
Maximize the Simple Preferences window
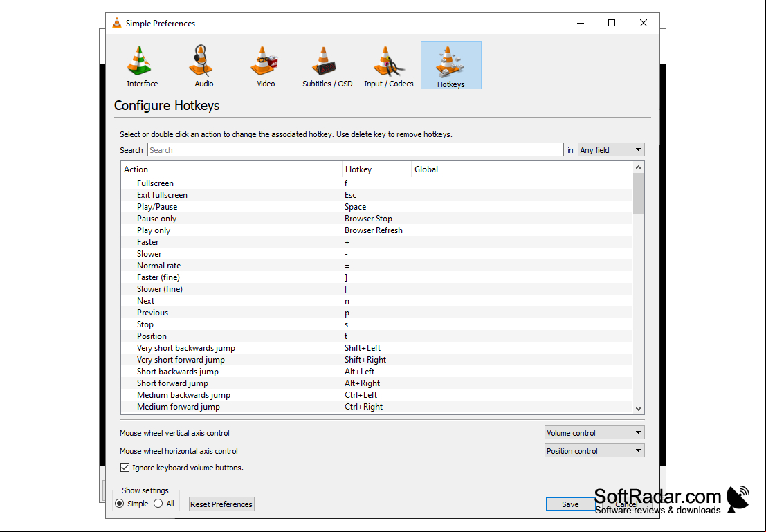pos(612,23)
